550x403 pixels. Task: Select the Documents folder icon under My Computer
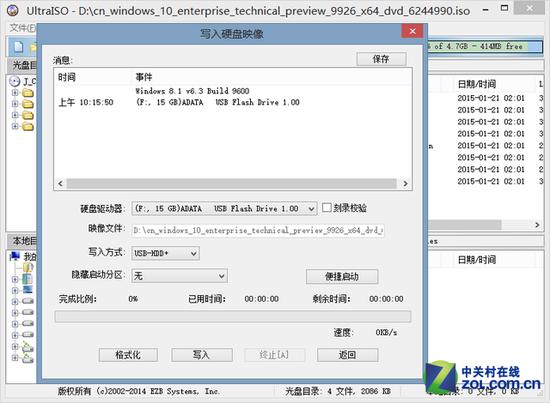coord(28,268)
